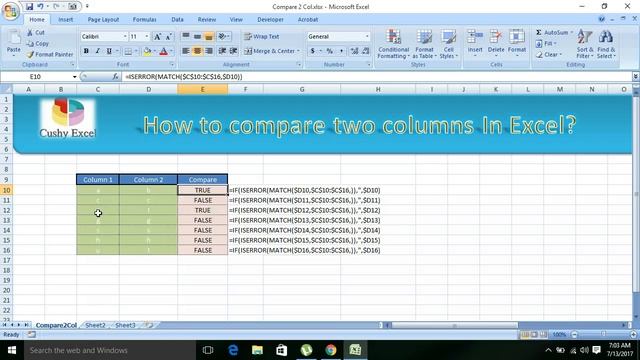Open the font size dropdown
Viewport: 640px width, 360px height.
[x=147, y=37]
